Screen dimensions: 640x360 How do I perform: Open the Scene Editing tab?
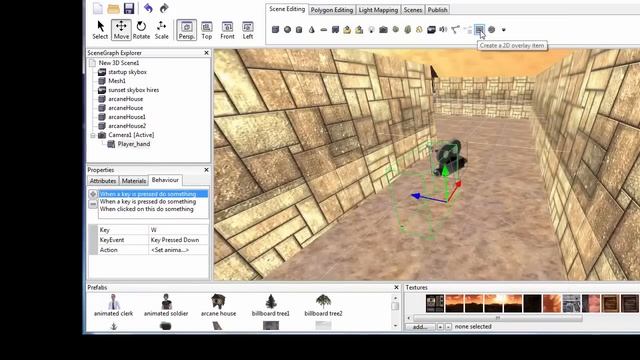pyautogui.click(x=287, y=9)
